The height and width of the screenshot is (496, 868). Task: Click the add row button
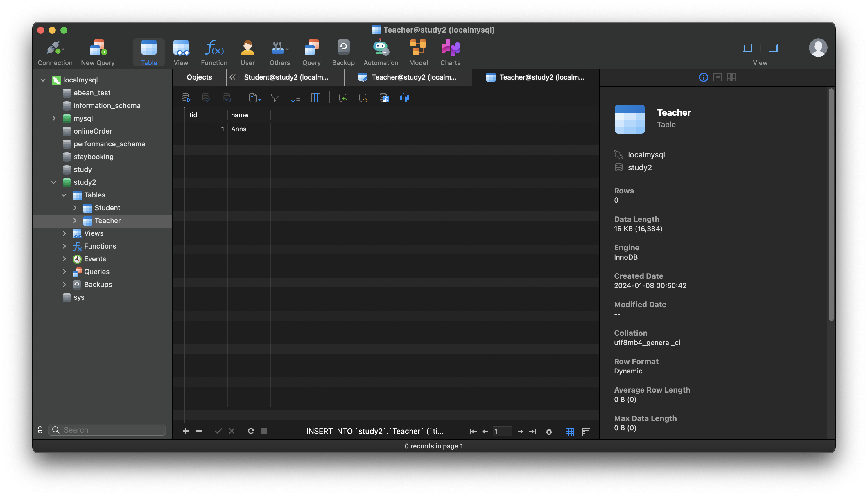point(185,431)
